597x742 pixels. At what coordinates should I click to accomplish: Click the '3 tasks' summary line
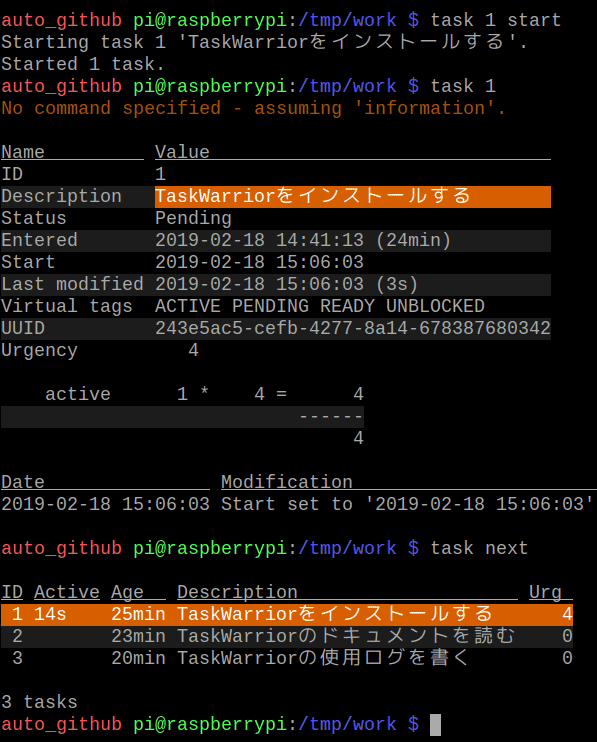pos(39,702)
